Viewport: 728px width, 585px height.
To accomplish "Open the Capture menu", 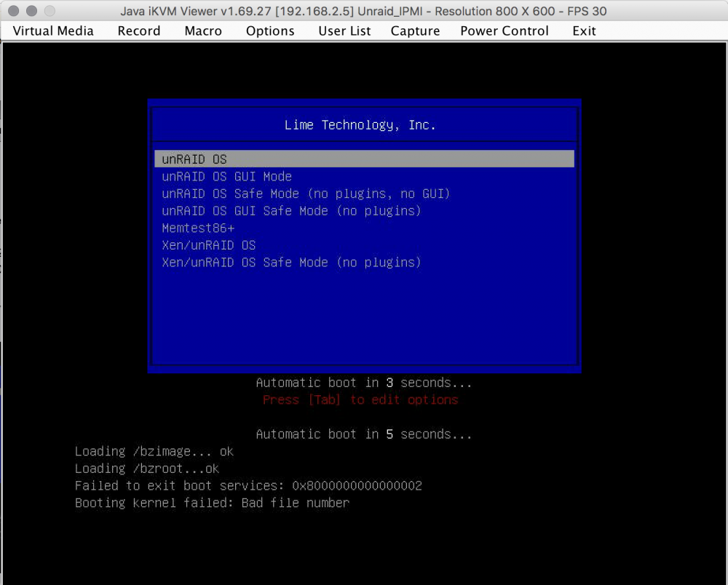I will pos(415,31).
